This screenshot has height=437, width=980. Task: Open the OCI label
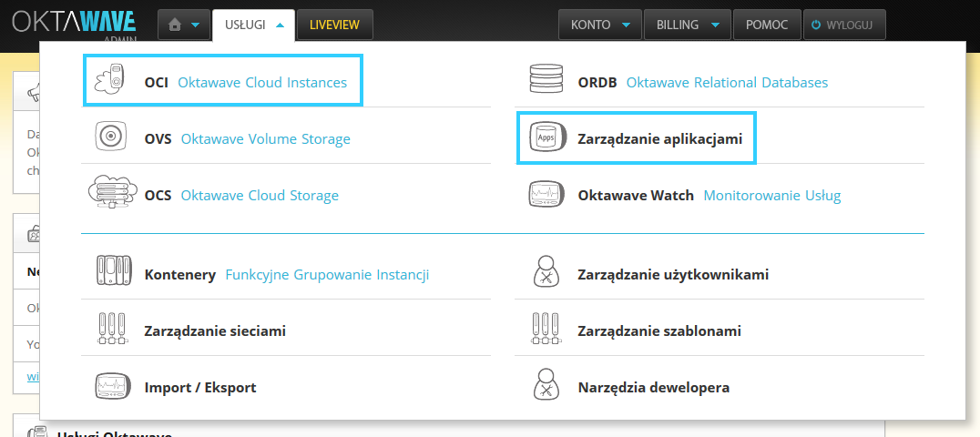[x=157, y=83]
